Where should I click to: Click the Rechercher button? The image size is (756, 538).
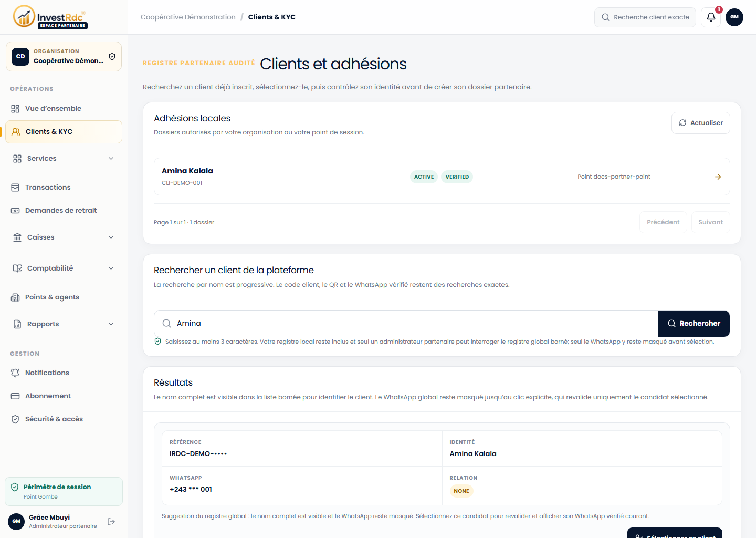point(694,324)
